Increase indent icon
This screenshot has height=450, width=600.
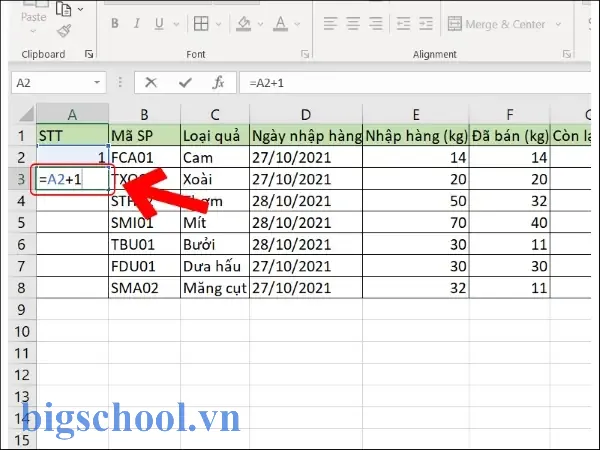click(x=426, y=24)
